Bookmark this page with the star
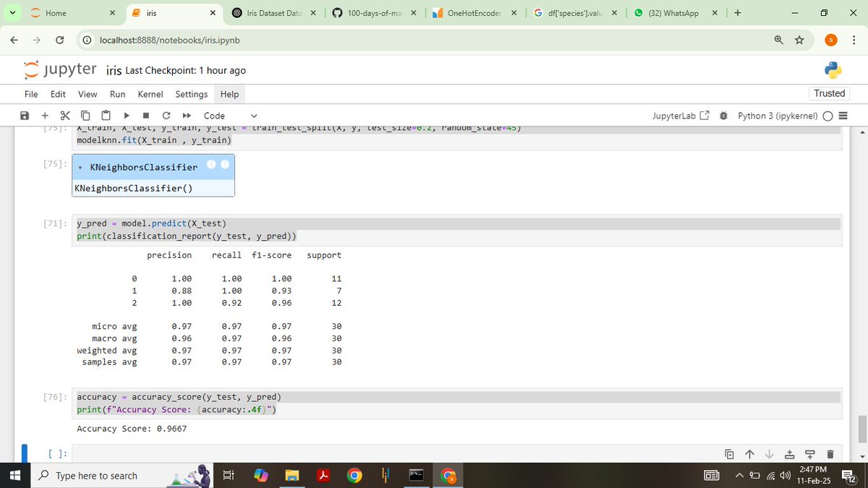The image size is (868, 488). 799,40
